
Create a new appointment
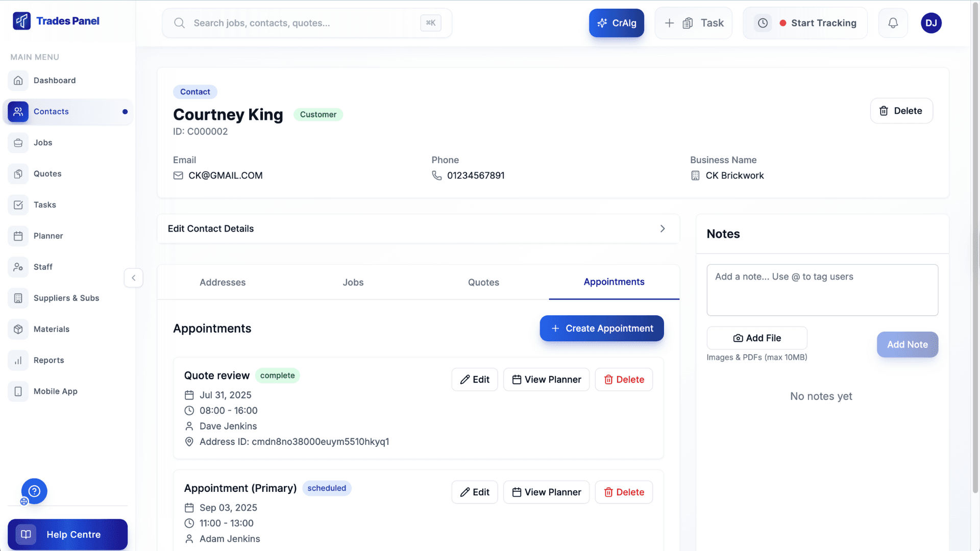pos(601,328)
